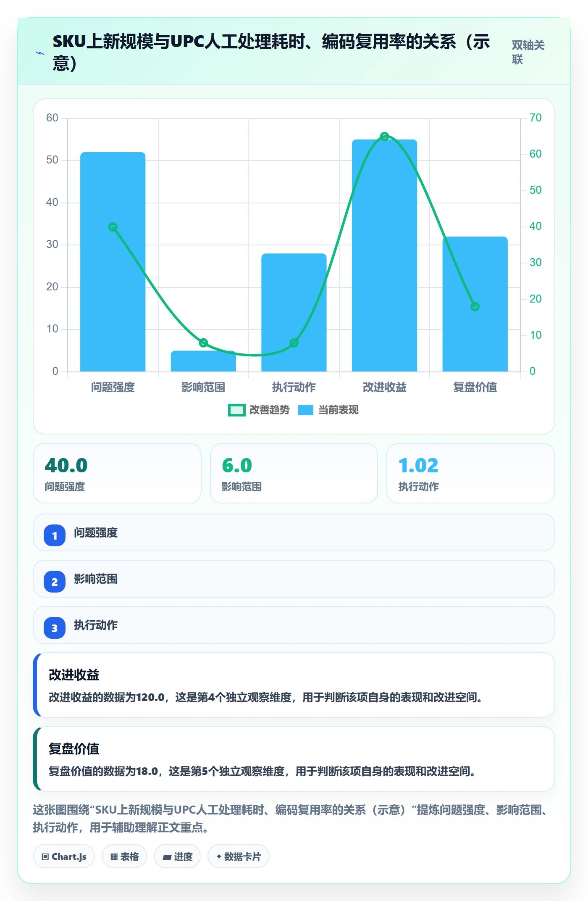The height and width of the screenshot is (901, 588).
Task: Click the short blue bar for 影响范围
Action: 203,361
